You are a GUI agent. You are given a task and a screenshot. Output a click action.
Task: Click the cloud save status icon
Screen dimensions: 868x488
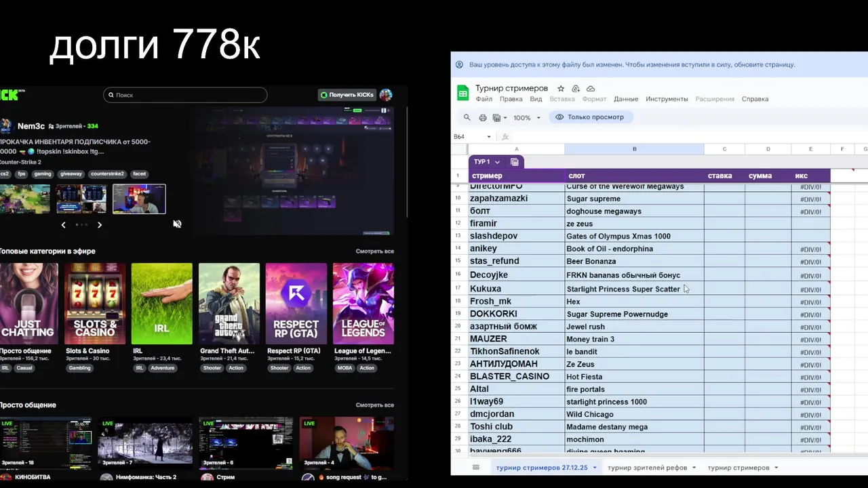[591, 89]
